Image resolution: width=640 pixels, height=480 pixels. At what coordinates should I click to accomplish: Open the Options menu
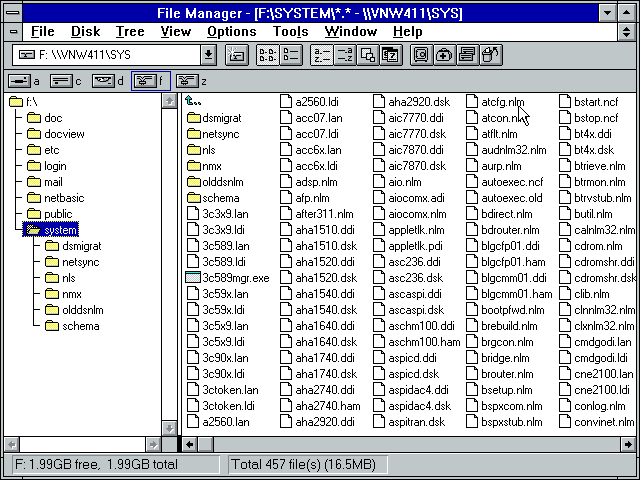pos(231,32)
